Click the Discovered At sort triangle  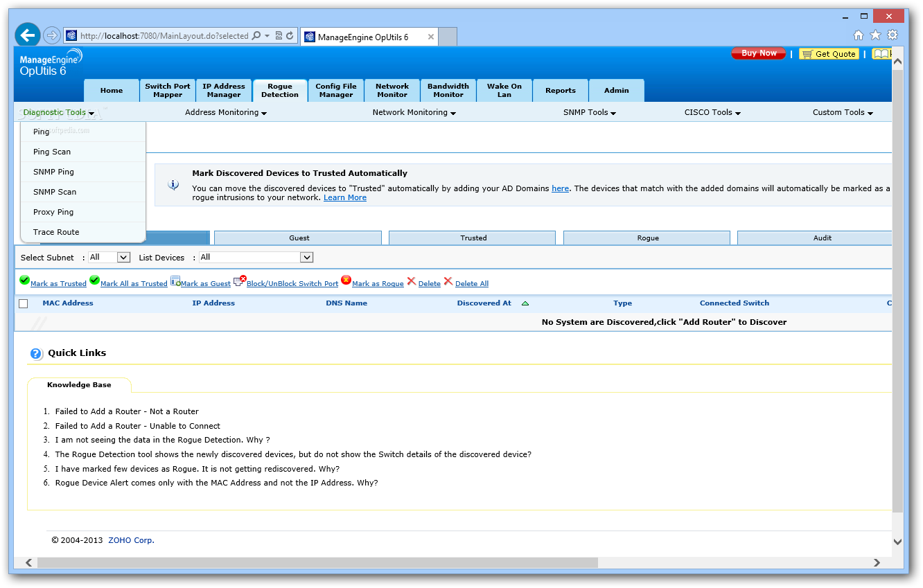point(525,303)
